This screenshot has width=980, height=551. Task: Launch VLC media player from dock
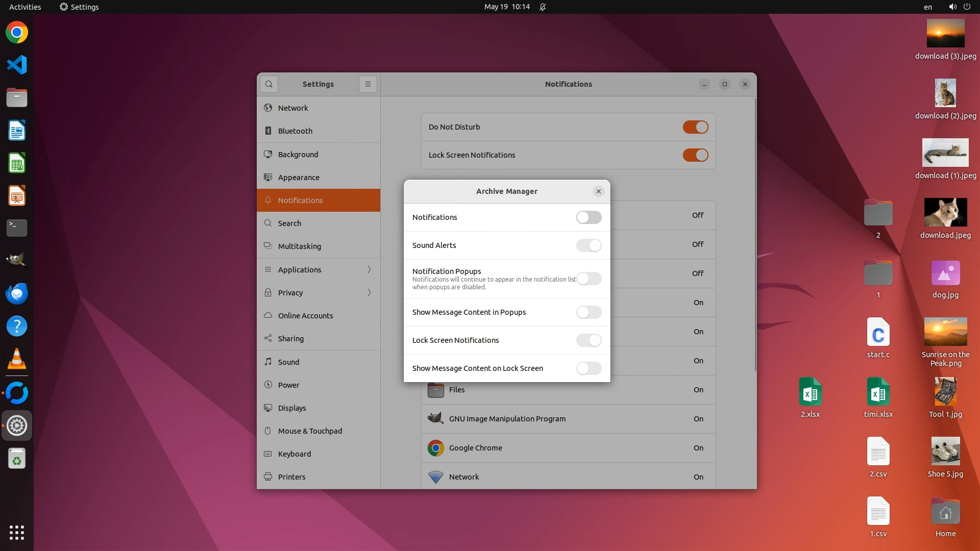(x=17, y=359)
